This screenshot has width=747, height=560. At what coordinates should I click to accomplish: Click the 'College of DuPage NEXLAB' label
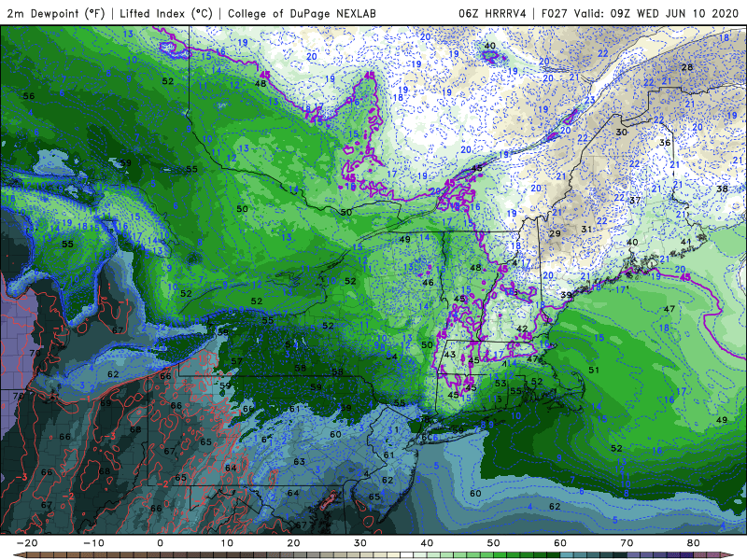(x=302, y=13)
